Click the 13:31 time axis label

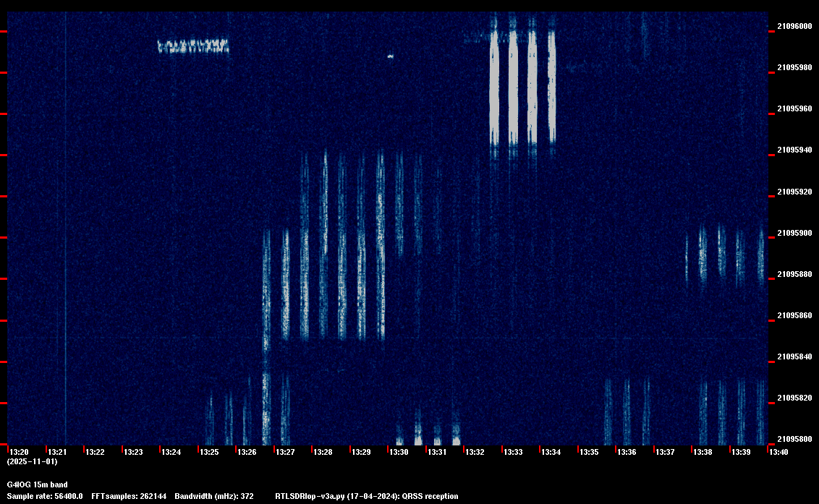click(437, 452)
